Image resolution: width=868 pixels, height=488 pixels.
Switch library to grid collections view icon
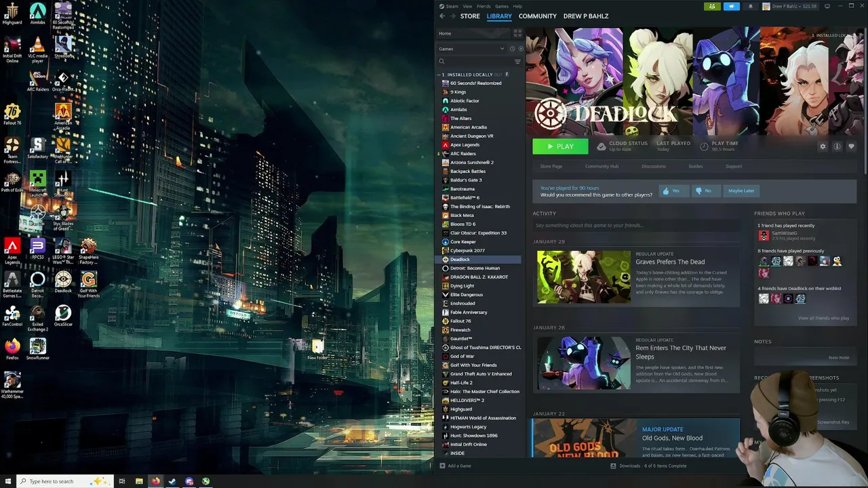pyautogui.click(x=517, y=33)
